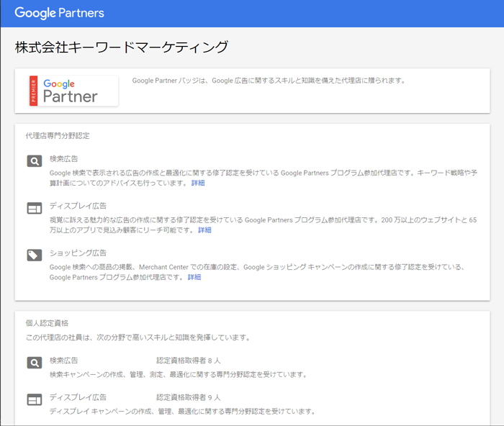Click the 個人認定資格 section heading

(x=47, y=323)
